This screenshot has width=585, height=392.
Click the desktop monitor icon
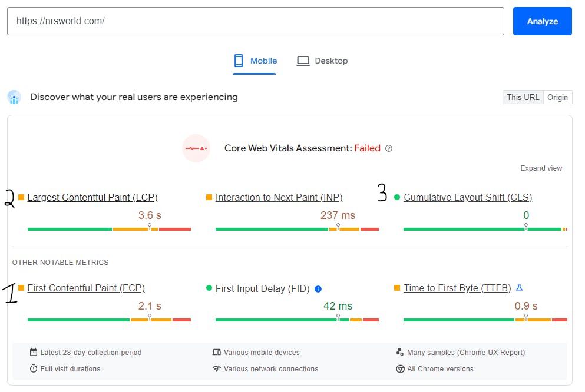pos(303,61)
